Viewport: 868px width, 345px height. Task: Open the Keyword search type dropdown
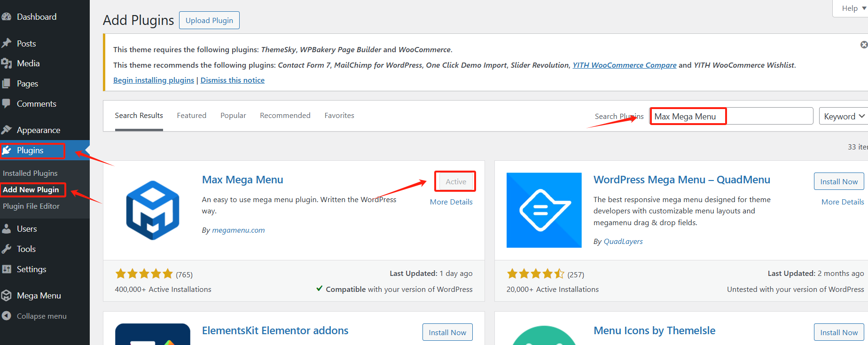coord(844,116)
